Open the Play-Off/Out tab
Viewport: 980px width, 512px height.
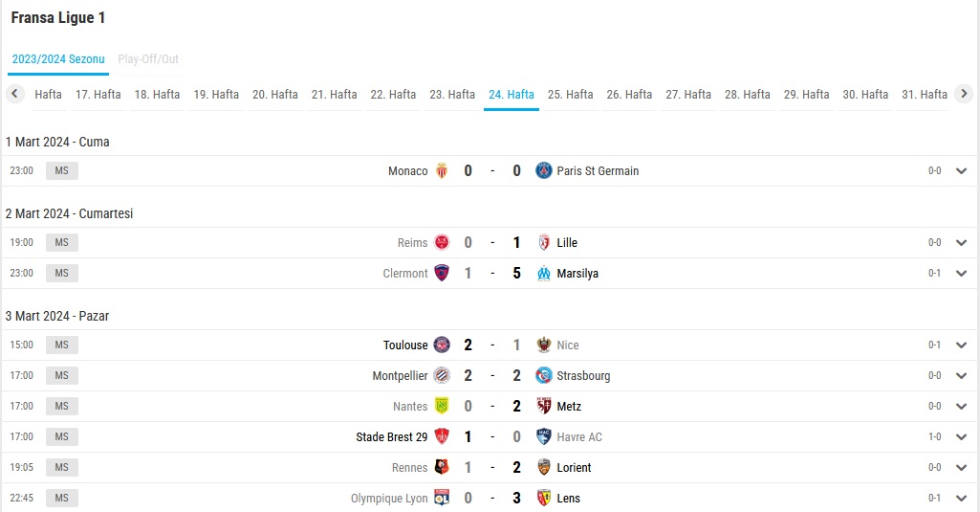pos(148,58)
